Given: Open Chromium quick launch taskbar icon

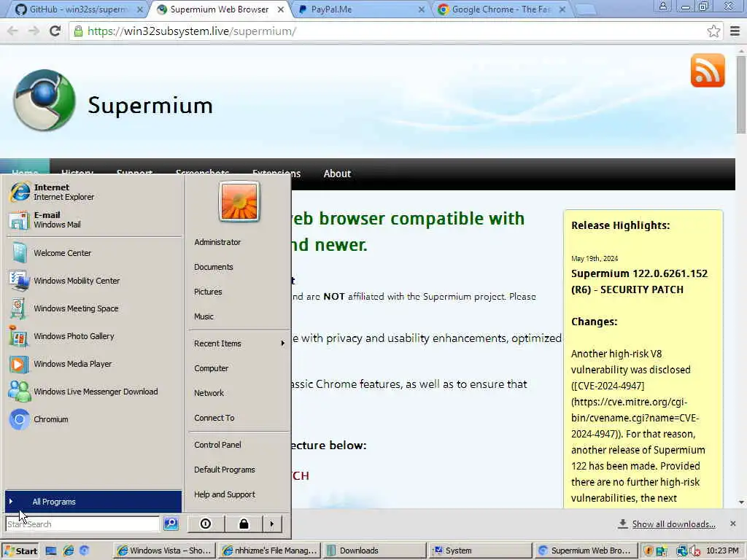Looking at the screenshot, I should pos(85,551).
